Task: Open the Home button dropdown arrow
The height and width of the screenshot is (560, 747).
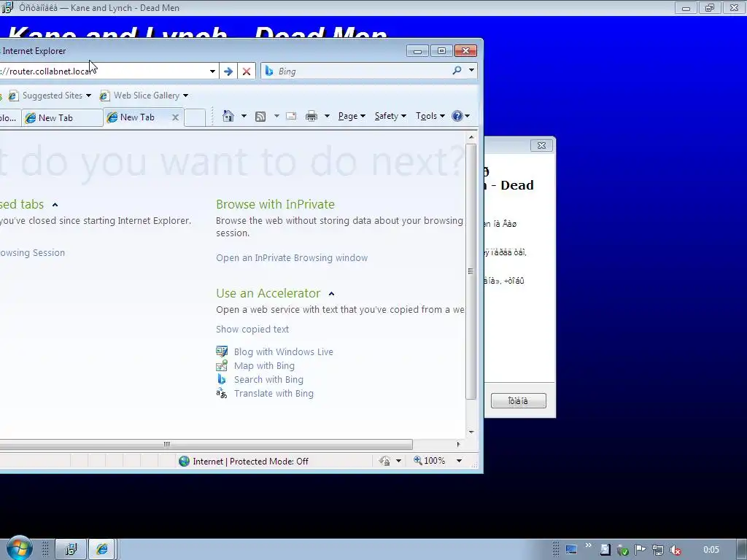Action: coord(244,116)
